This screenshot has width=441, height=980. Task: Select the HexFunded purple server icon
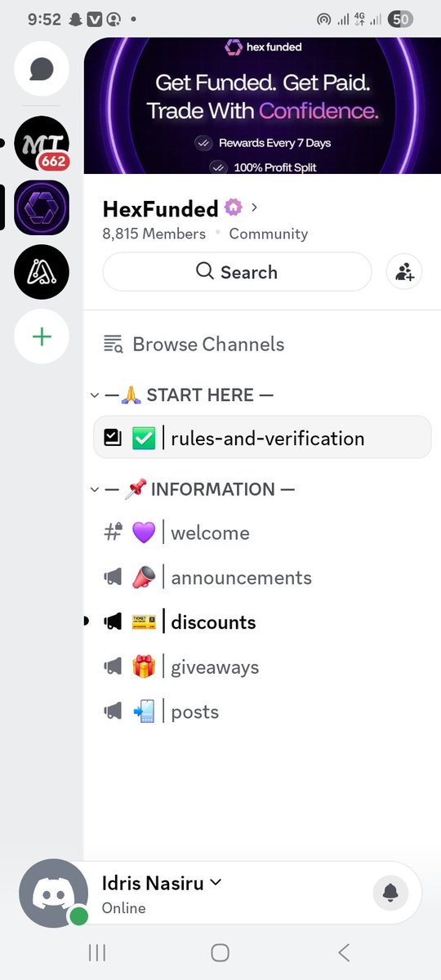pos(42,207)
